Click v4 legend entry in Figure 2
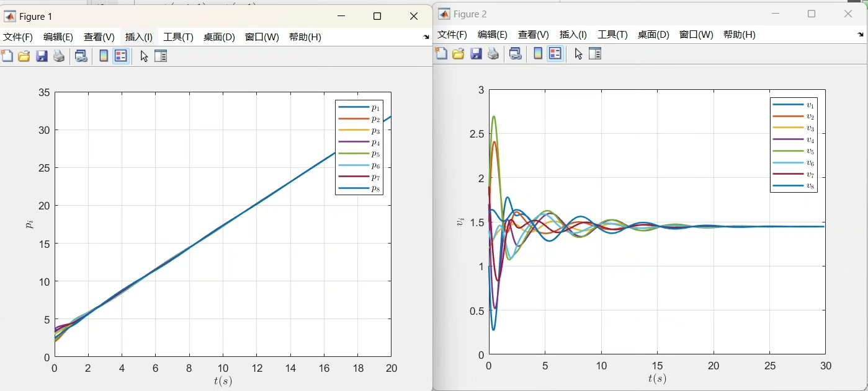Image resolution: width=868 pixels, height=391 pixels. pos(794,140)
